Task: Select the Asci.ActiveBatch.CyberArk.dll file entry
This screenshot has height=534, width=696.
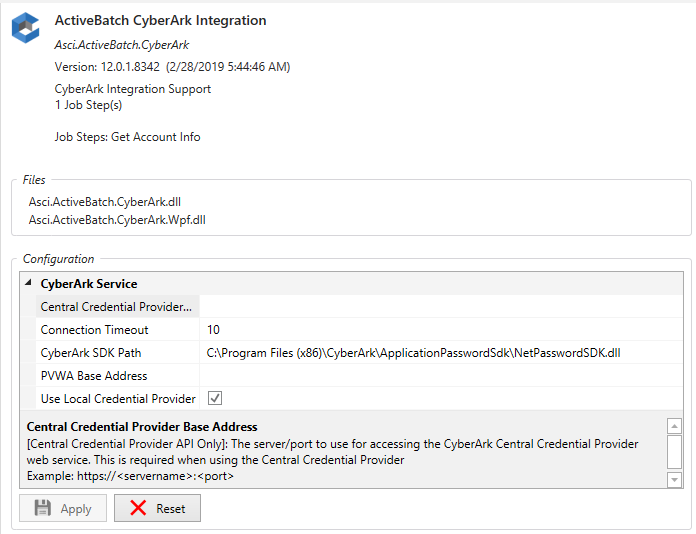Action: point(105,201)
